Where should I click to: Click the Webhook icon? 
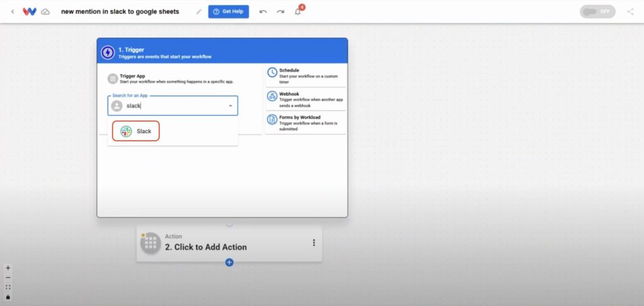(x=272, y=96)
